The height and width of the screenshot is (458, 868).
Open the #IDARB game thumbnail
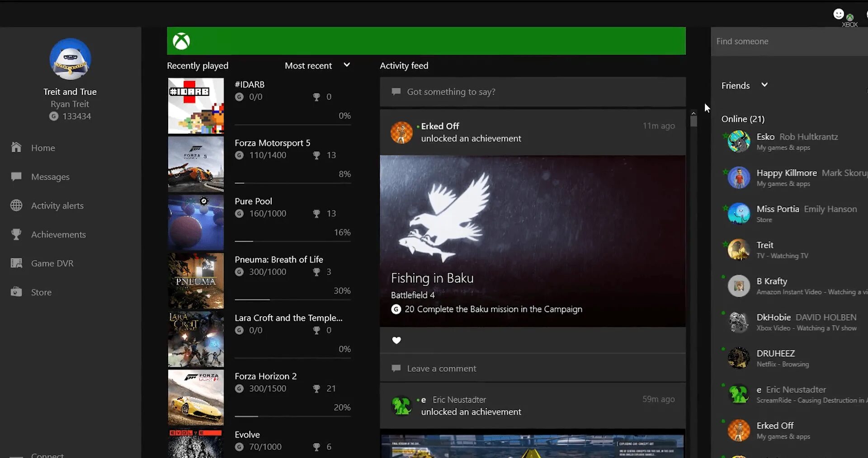coord(196,106)
